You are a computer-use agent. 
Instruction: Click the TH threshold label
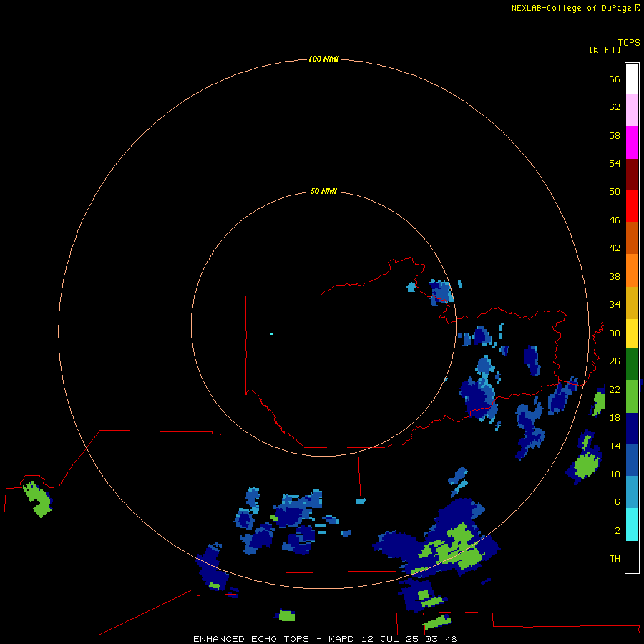(x=615, y=559)
